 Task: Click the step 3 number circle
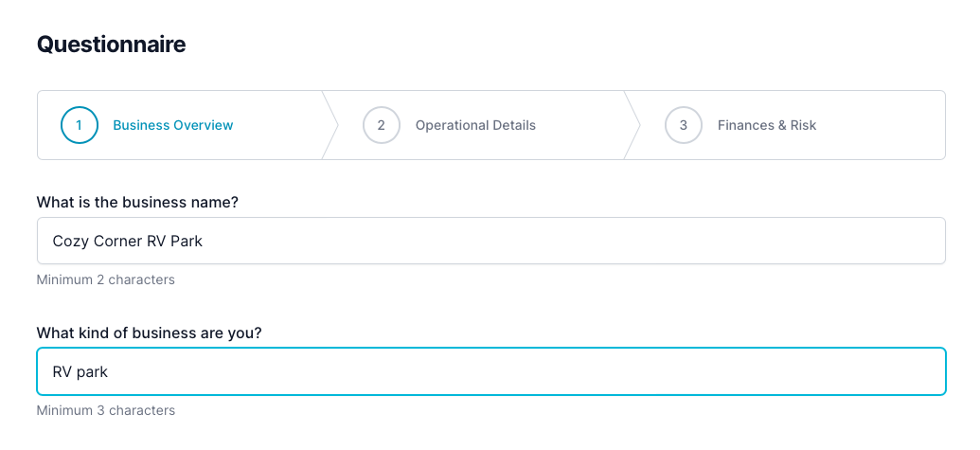[684, 125]
